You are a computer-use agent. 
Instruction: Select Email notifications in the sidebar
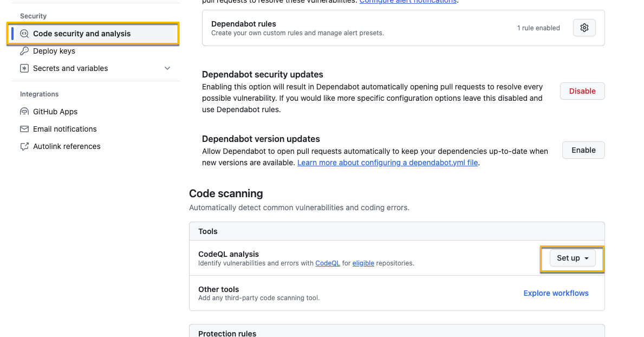tap(64, 129)
